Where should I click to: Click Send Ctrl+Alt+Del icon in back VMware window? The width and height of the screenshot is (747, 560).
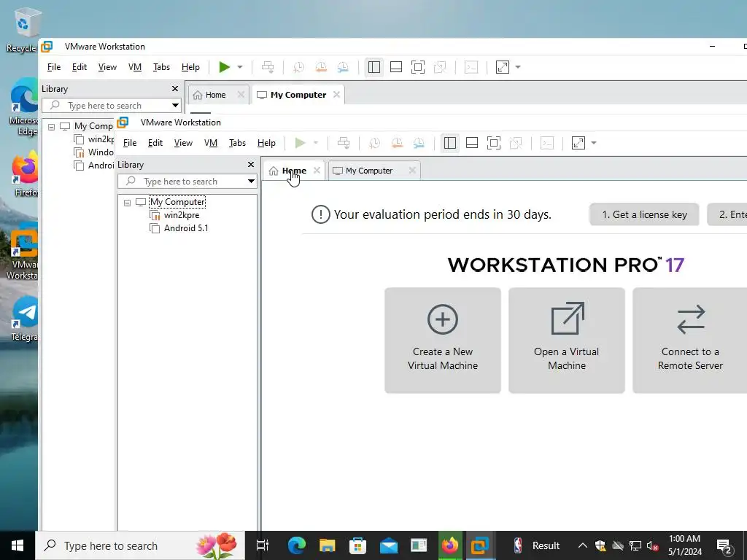[x=268, y=67]
